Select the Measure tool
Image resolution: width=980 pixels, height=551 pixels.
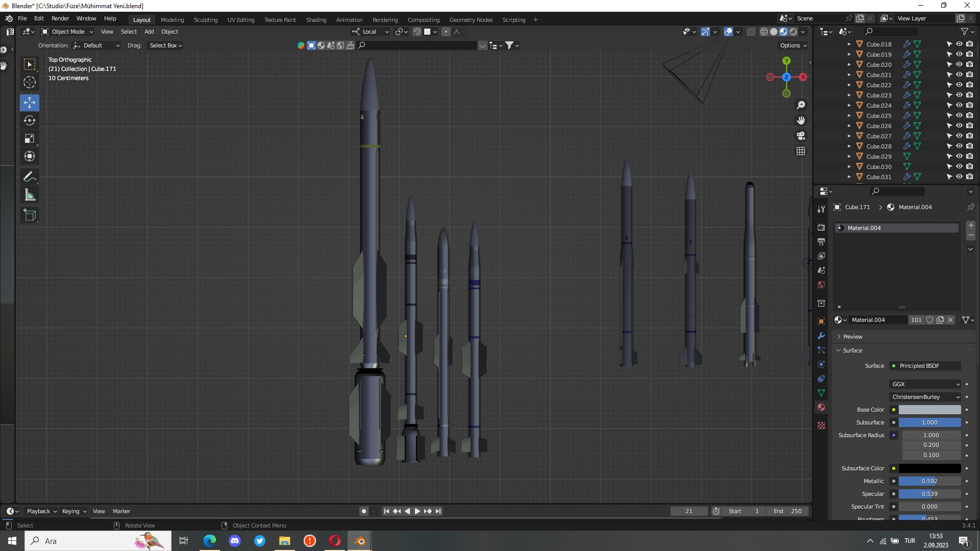[30, 195]
